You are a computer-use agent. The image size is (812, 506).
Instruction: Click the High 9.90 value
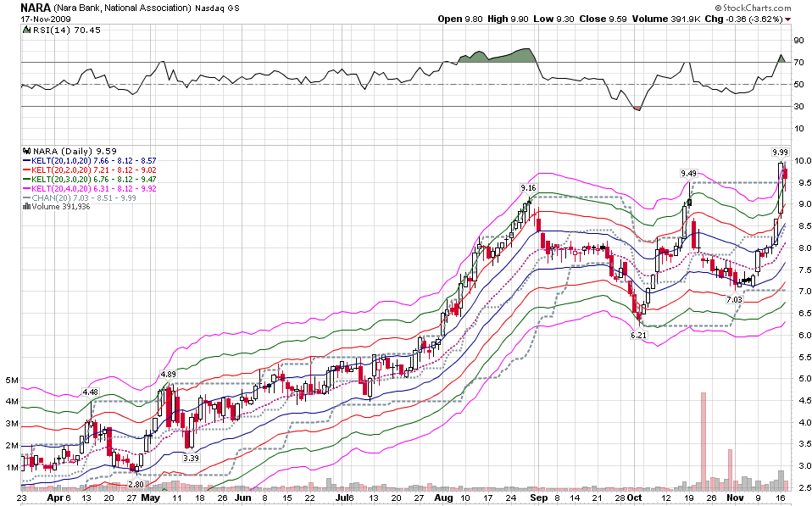click(508, 19)
